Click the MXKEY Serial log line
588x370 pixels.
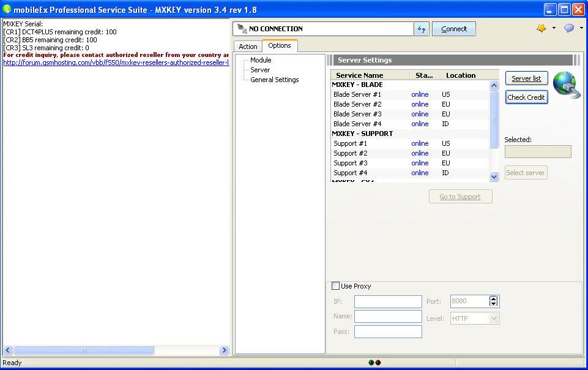23,24
